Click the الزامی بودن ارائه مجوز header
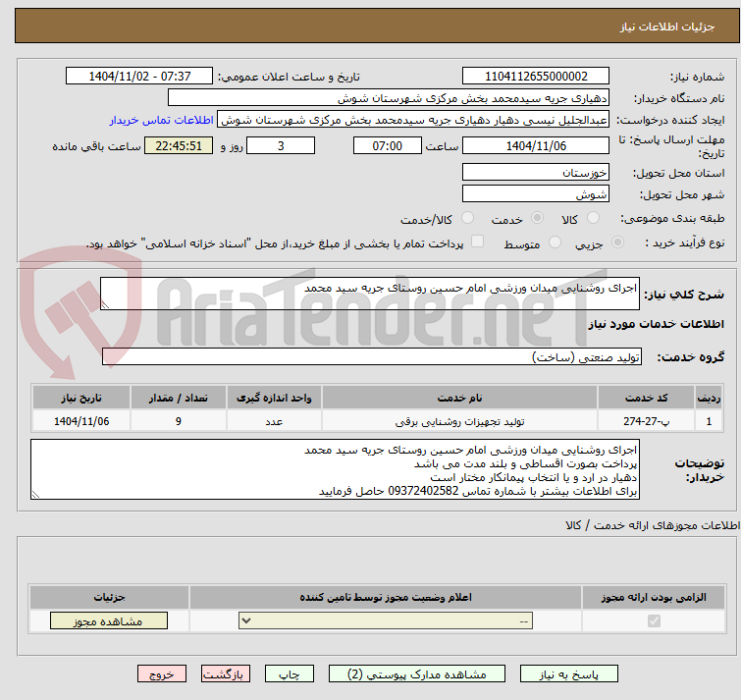This screenshot has width=741, height=700. click(654, 597)
